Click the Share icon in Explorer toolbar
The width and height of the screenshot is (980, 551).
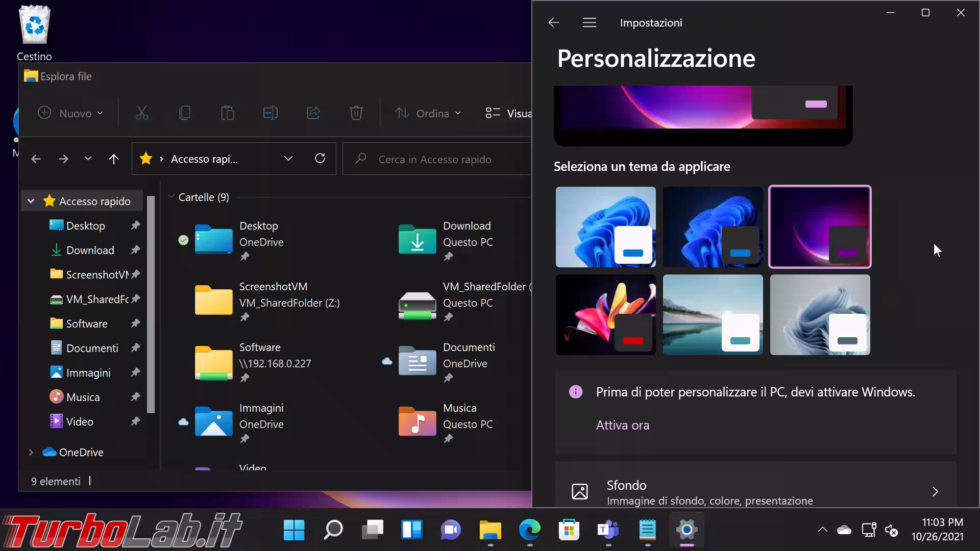point(313,113)
